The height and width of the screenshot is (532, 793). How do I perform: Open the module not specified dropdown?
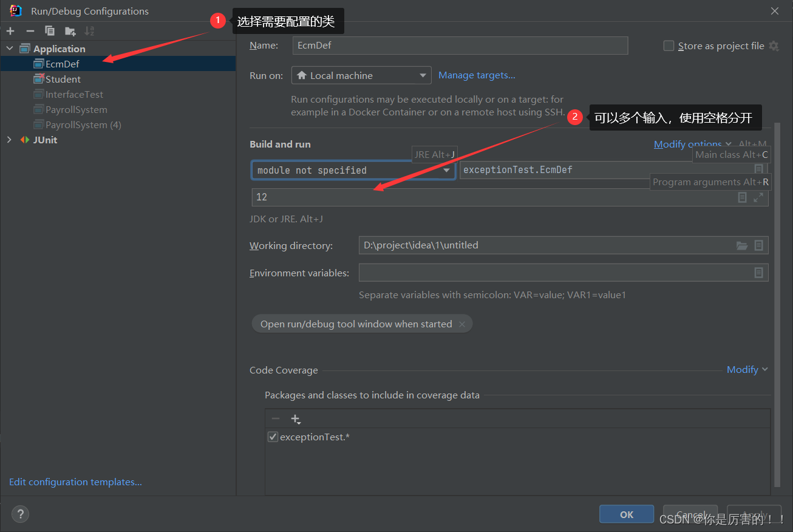447,170
